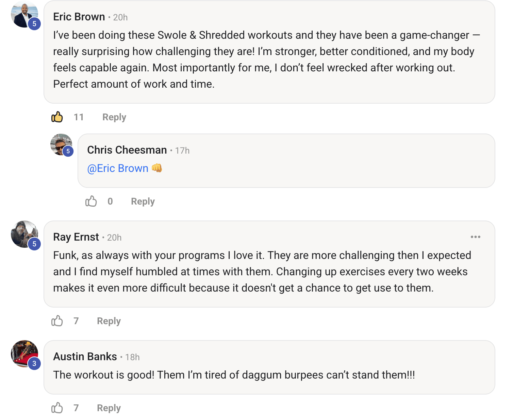Open Austin Banks' profile picture
The height and width of the screenshot is (420, 513).
[23, 353]
